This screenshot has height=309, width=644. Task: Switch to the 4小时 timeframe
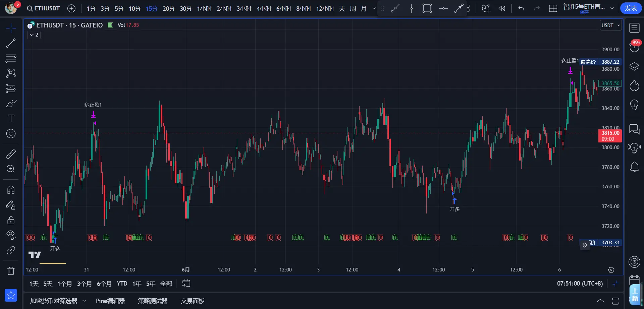264,8
